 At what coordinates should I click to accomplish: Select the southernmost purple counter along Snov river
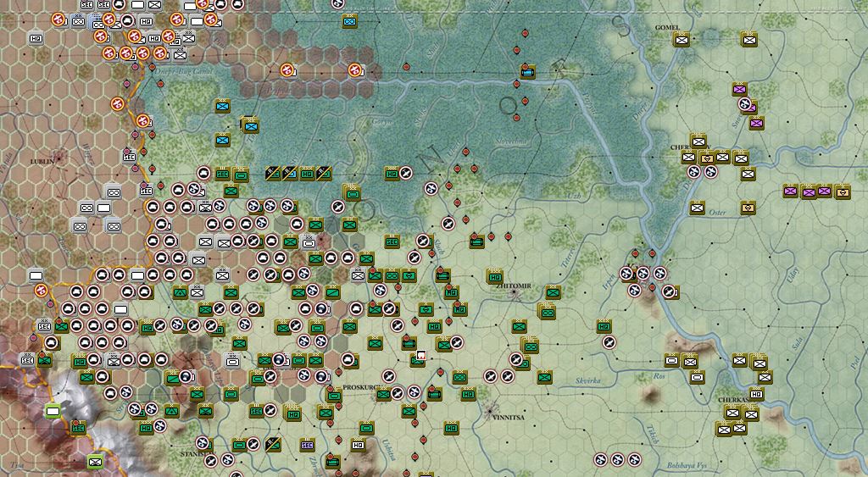[x=756, y=123]
